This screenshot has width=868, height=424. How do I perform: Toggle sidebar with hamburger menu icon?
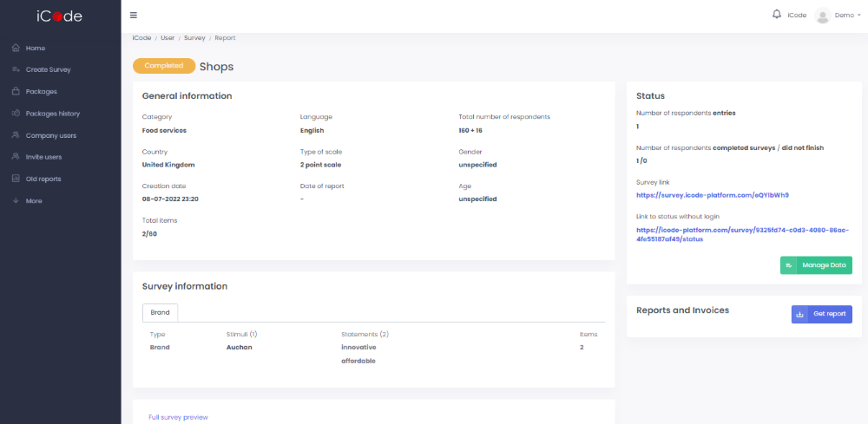(133, 16)
